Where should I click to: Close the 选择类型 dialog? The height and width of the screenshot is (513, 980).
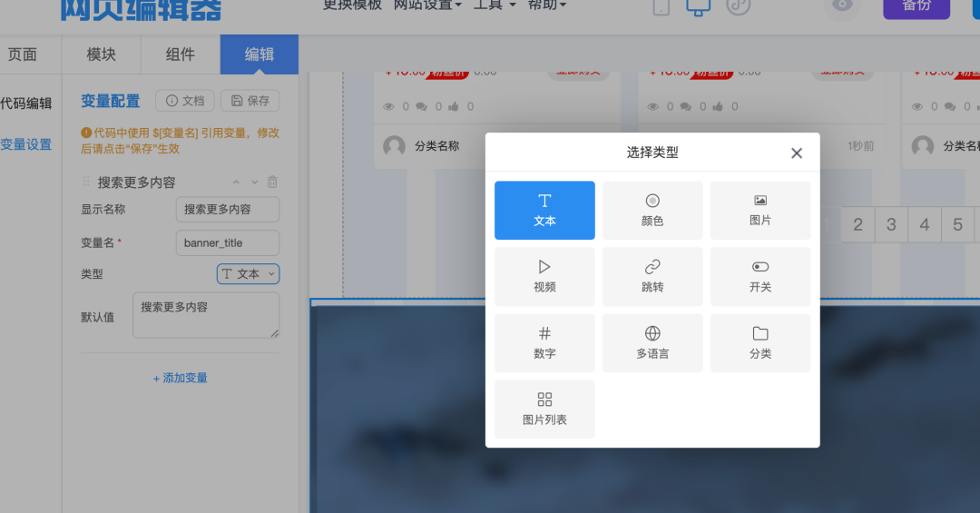click(x=797, y=153)
